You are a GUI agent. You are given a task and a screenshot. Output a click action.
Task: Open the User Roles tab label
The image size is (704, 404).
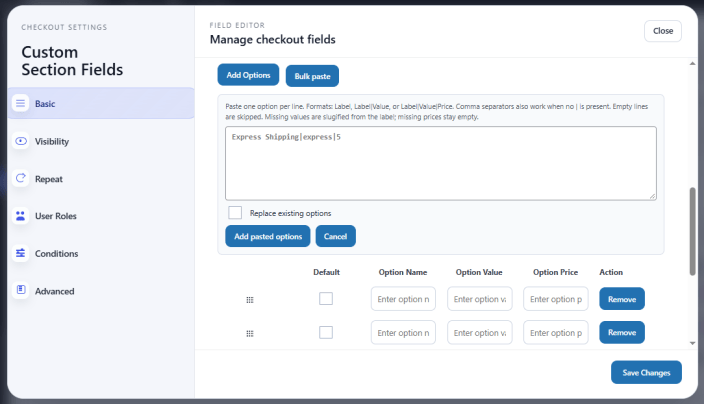(x=56, y=216)
